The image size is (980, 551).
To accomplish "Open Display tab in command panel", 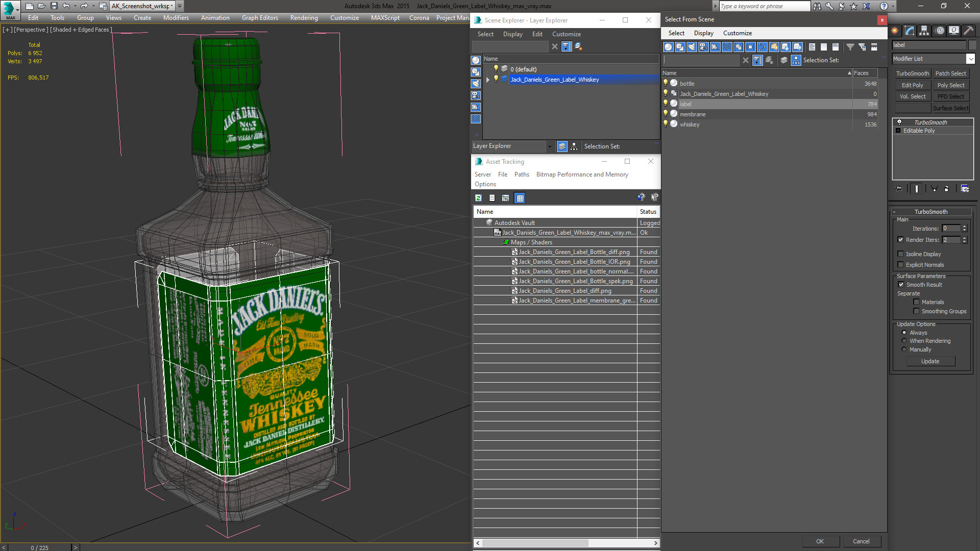I will [953, 31].
